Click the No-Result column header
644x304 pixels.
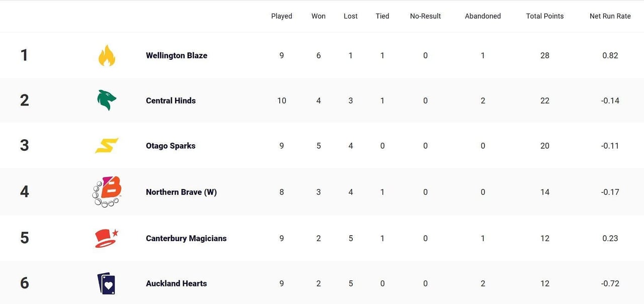pyautogui.click(x=425, y=16)
